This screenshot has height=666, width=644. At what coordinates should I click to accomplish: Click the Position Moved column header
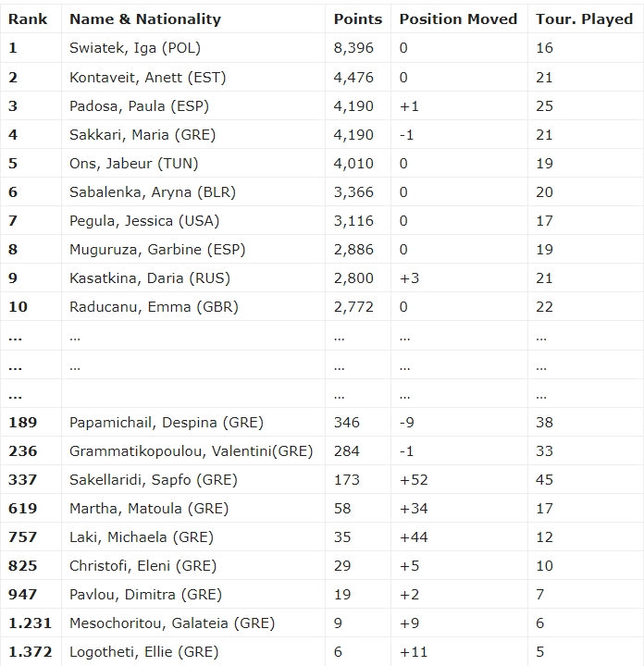(x=458, y=18)
